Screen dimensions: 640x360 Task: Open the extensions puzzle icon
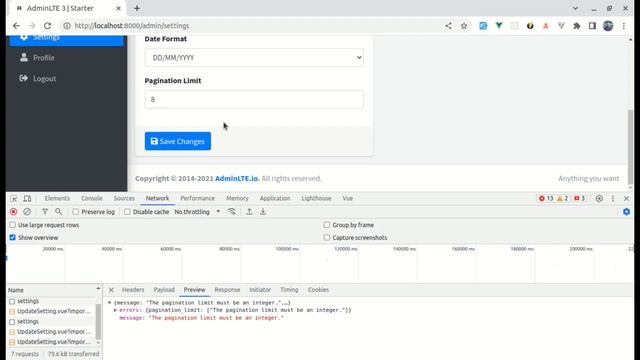(577, 26)
